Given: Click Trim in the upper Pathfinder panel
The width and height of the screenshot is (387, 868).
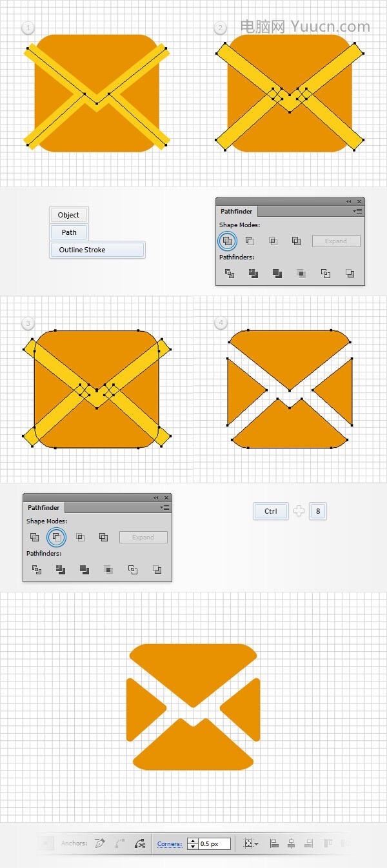Looking at the screenshot, I should click(253, 274).
